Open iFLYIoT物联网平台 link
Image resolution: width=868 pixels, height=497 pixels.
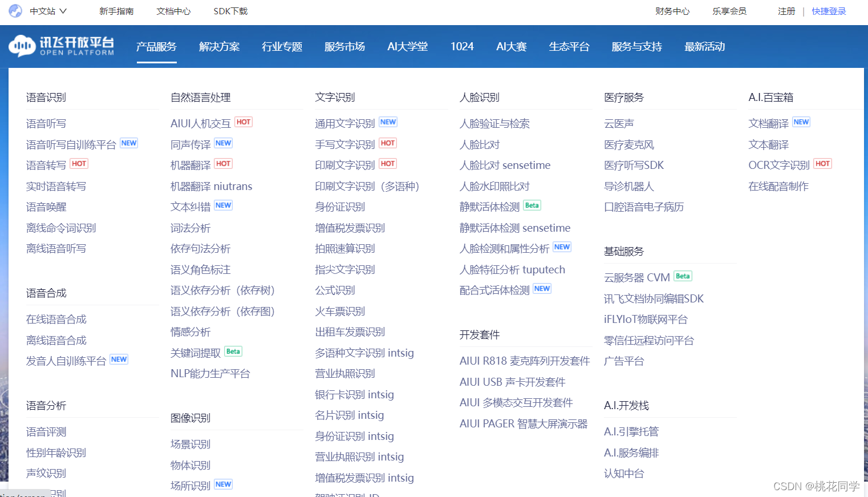646,320
